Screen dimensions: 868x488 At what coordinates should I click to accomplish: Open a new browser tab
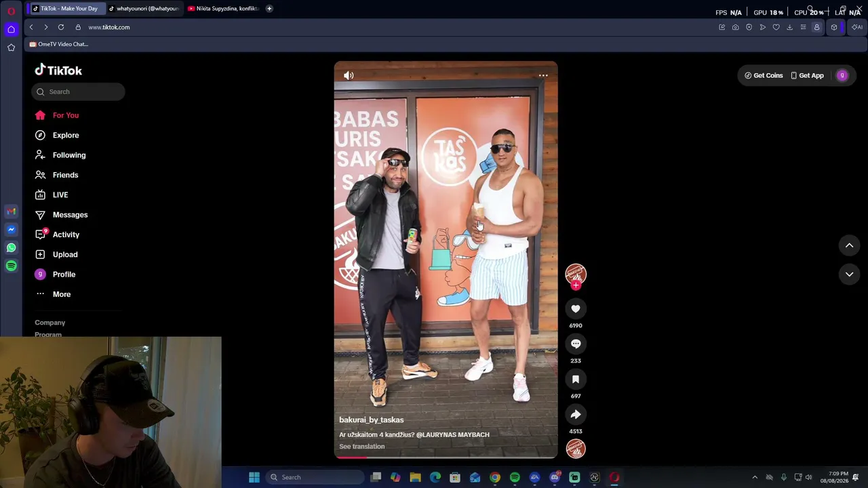coord(269,9)
